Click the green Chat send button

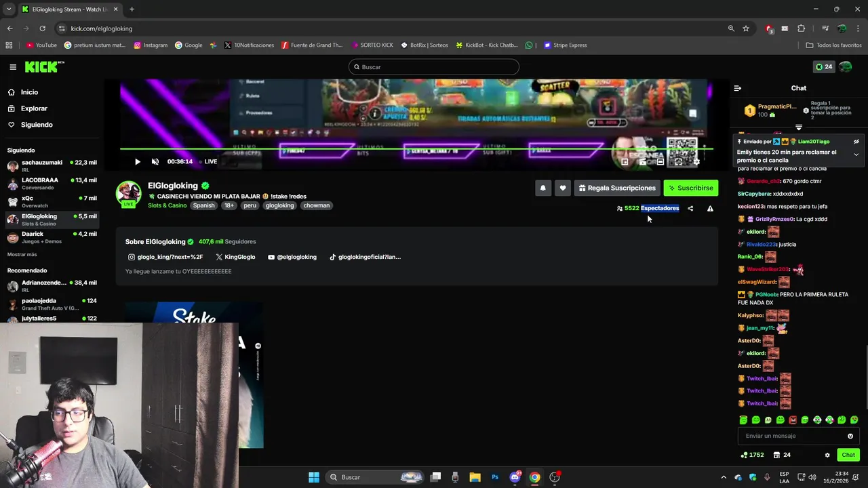pos(848,455)
